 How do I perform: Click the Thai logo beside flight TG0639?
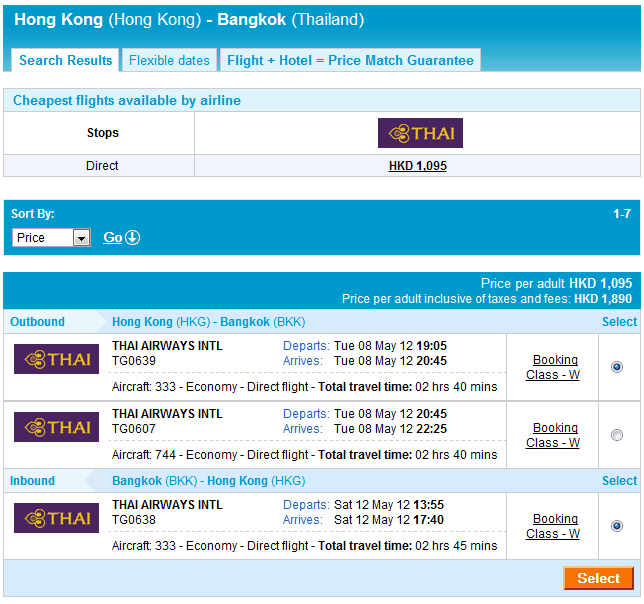tap(56, 359)
